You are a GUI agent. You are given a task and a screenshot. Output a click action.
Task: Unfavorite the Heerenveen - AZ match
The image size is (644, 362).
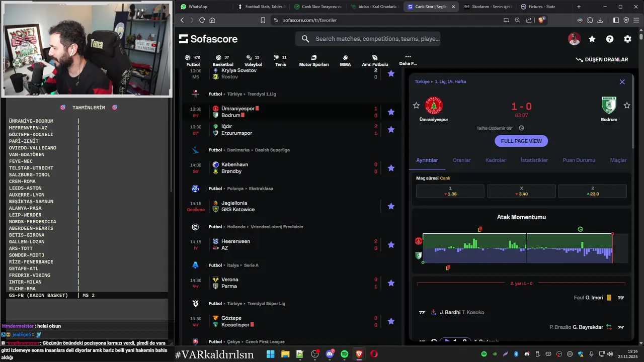tap(391, 244)
